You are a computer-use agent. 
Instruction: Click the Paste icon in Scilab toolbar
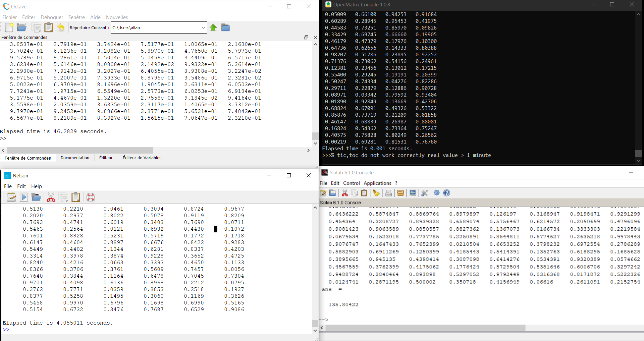pos(364,193)
